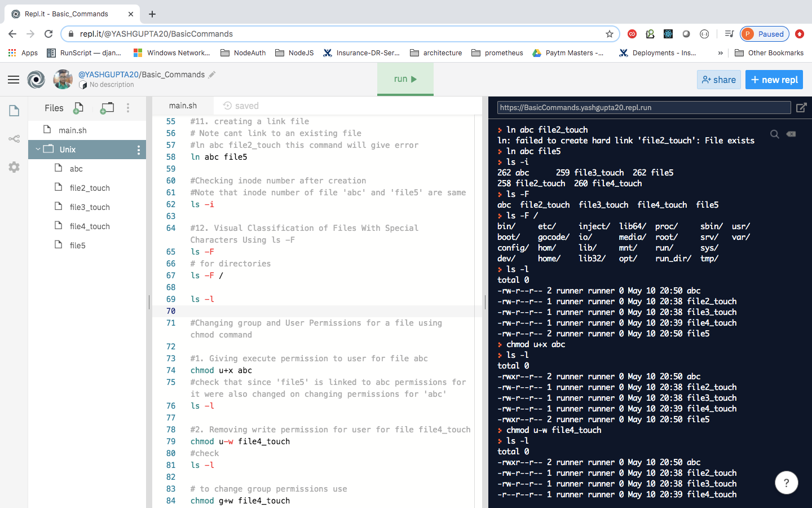Run the program with the run button
Screen dimensions: 812x508
[405, 79]
